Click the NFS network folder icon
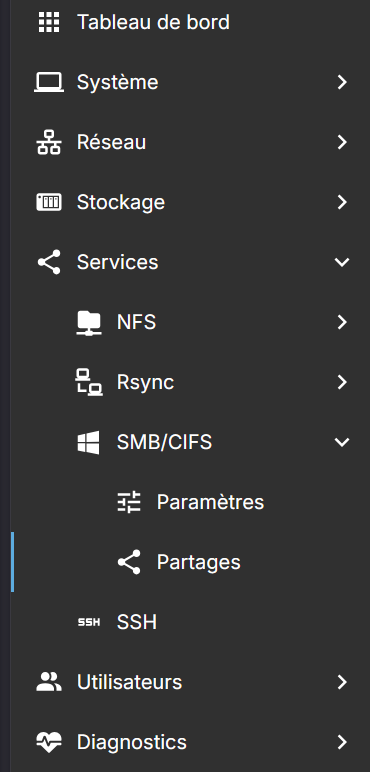Screen dimensions: 370x772 pos(89,322)
